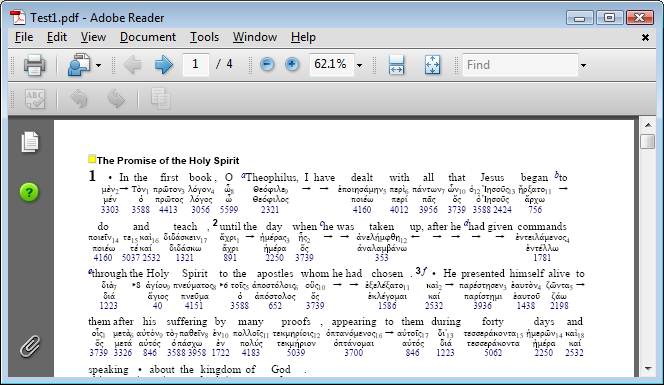
Task: Open the Pages panel sidebar icon
Action: pos(30,141)
